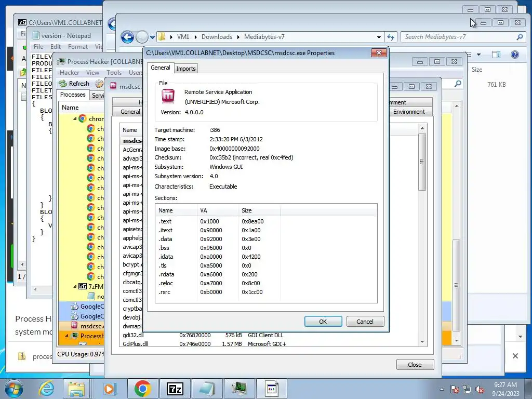Click the options gear icon in Process Hacker
Image resolution: width=532 pixels, height=399 pixels.
(99, 84)
